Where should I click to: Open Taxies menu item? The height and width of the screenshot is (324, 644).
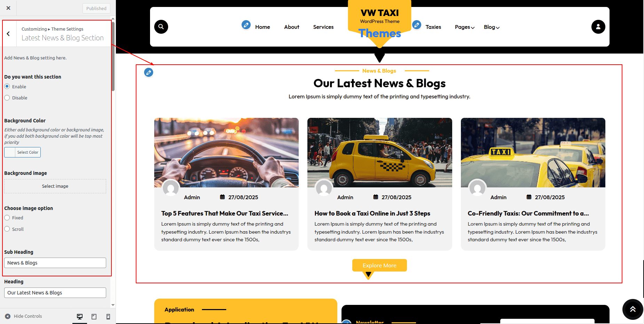click(x=433, y=27)
